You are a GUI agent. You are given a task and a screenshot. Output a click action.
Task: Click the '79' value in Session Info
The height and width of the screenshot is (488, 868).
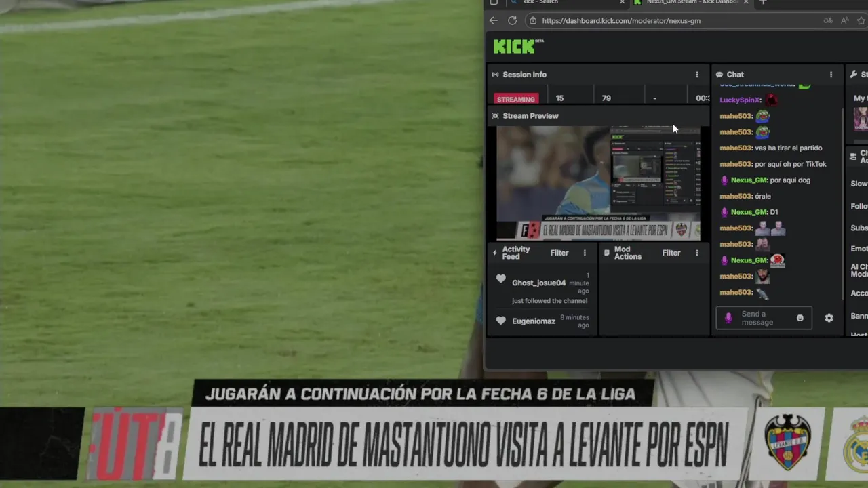(606, 98)
